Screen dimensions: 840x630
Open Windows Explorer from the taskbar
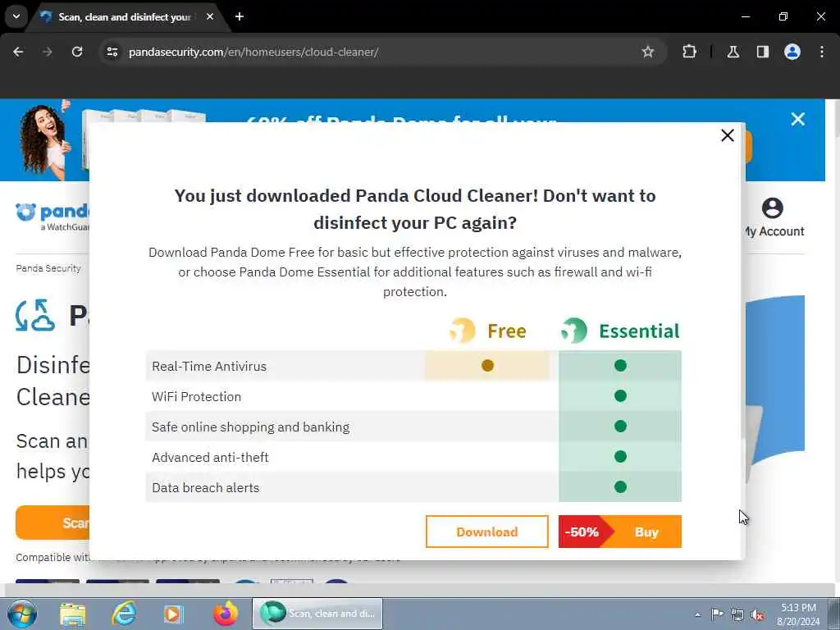click(73, 614)
